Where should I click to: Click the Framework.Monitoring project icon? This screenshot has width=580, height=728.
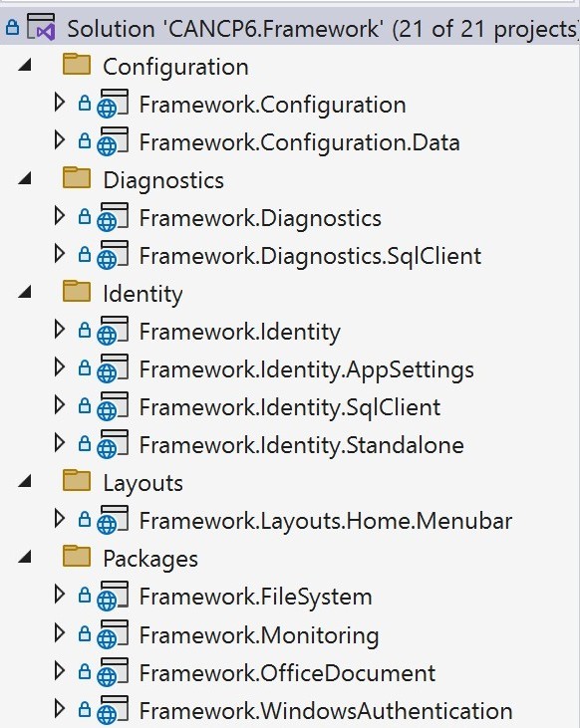[113, 633]
